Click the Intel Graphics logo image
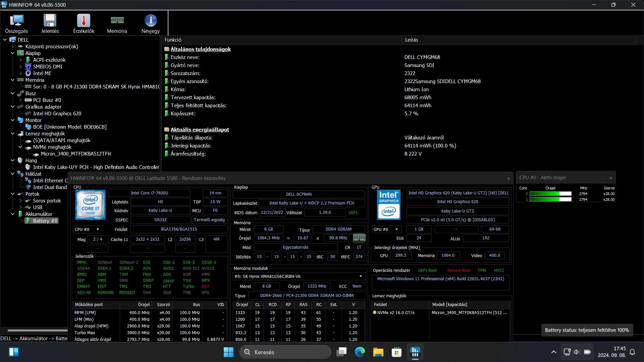This screenshot has height=362, width=644. click(388, 205)
